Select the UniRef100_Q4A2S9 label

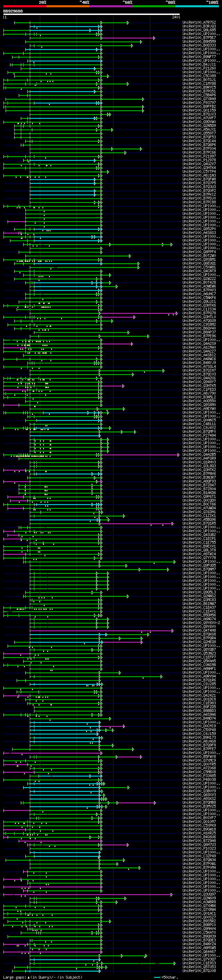point(199,343)
